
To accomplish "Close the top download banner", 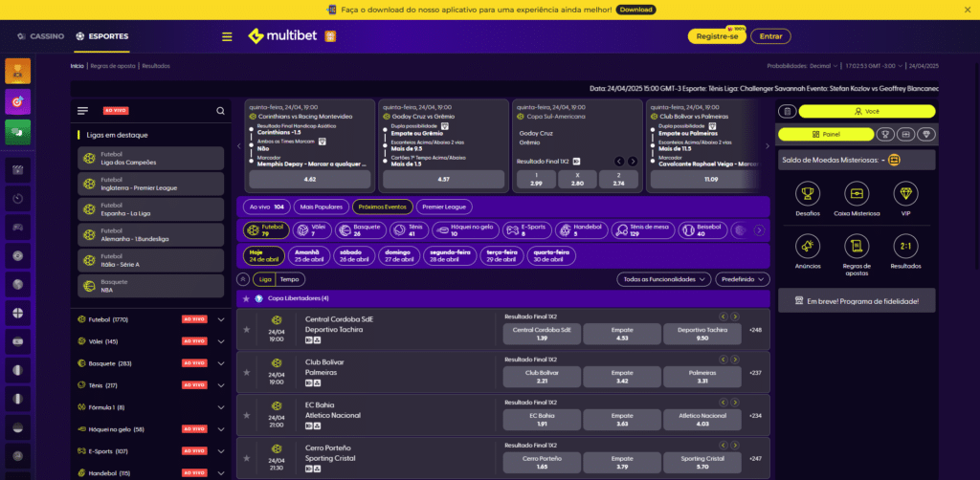I will click(x=968, y=10).
